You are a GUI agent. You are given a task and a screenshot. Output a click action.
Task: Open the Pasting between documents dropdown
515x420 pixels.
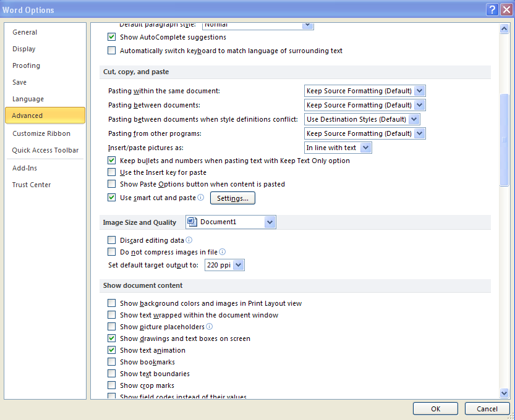coord(420,104)
